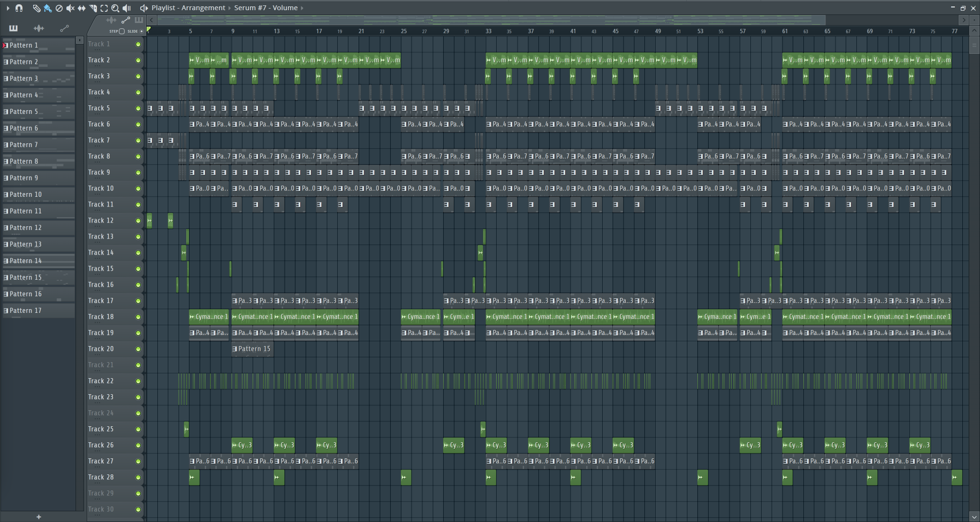Click the picker panel scrollbar handle
This screenshot has width=980, height=522.
80,40
